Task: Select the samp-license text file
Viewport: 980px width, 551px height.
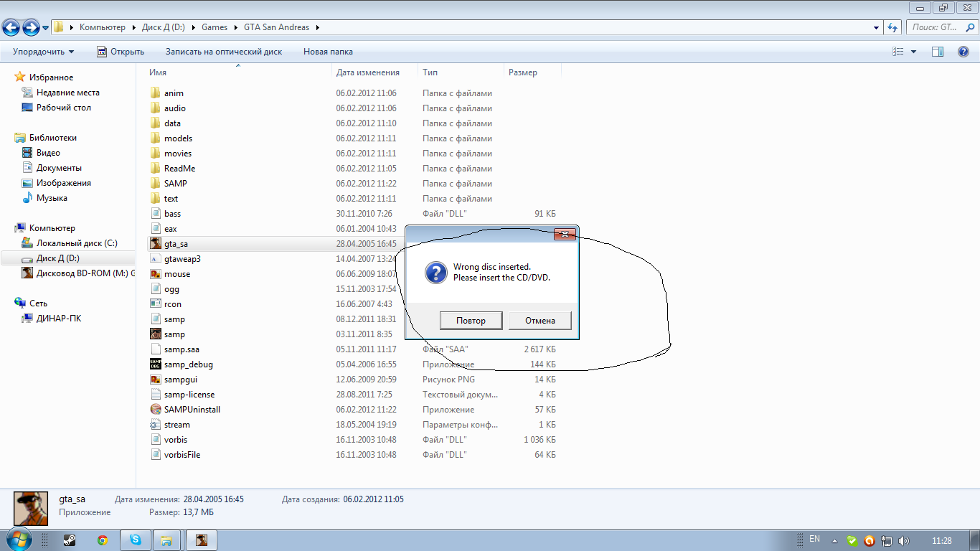Action: [189, 395]
